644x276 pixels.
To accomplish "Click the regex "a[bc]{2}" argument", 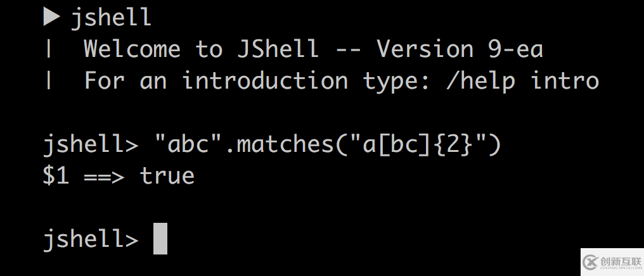I will 417,145.
